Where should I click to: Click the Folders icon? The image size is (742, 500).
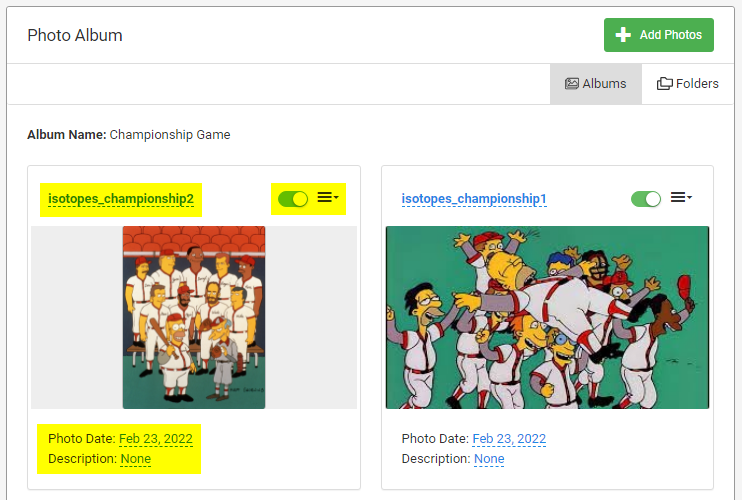pyautogui.click(x=664, y=84)
